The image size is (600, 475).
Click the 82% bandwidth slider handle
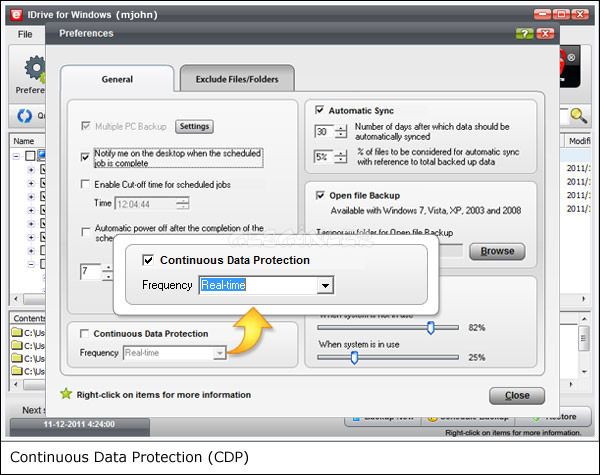(431, 328)
